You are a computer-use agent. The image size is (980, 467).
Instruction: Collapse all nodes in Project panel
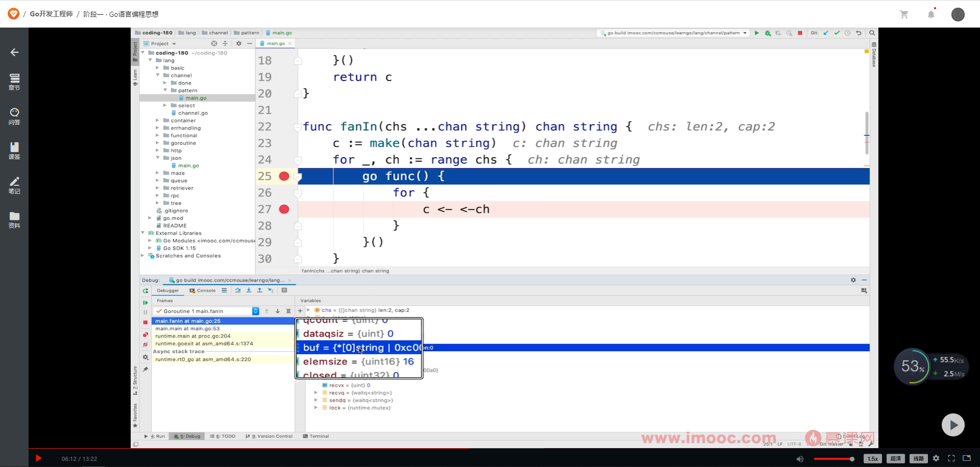[225, 43]
